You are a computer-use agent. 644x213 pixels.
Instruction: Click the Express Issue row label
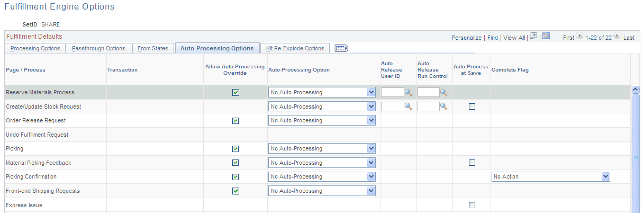pyautogui.click(x=24, y=205)
